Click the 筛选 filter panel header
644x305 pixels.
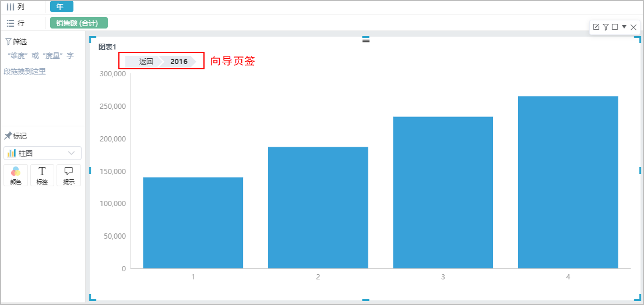click(16, 41)
